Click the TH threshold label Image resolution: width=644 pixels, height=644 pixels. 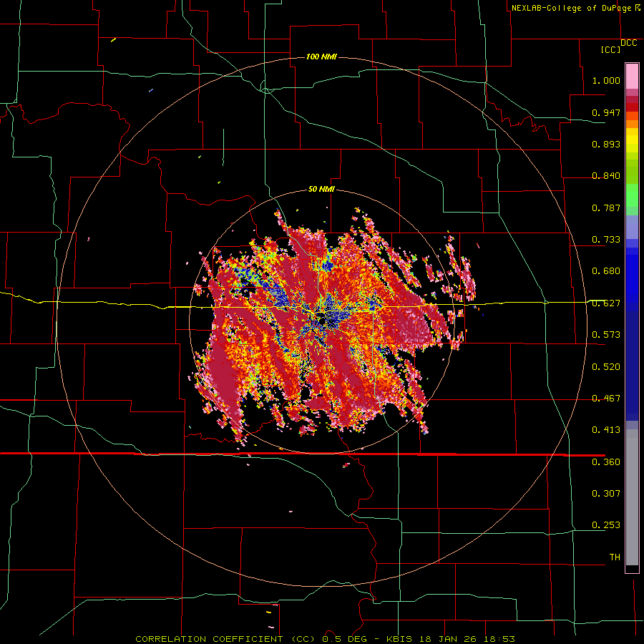click(615, 557)
